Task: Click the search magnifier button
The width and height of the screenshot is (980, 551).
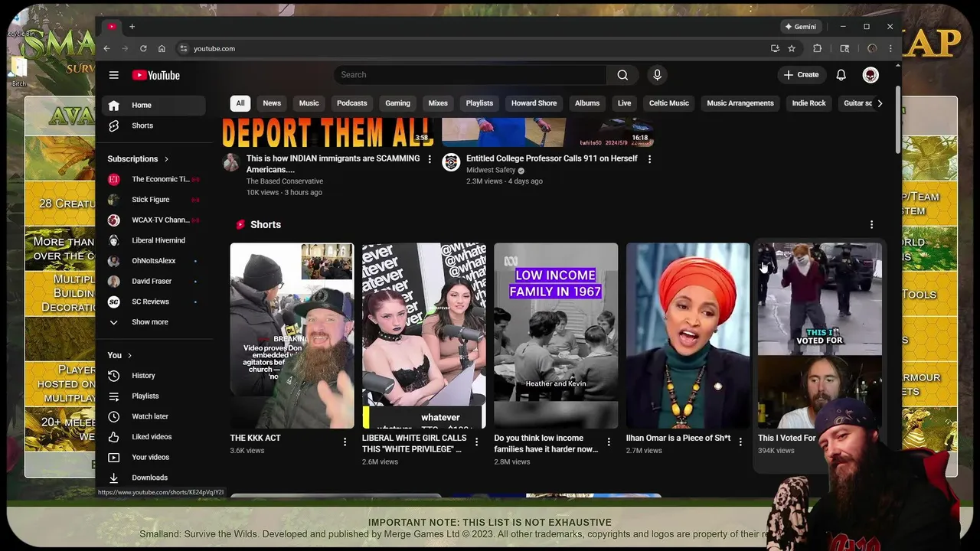Action: 622,75
